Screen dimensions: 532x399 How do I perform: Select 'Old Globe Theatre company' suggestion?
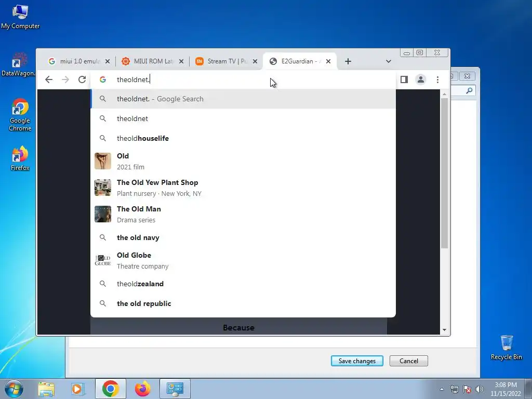click(x=243, y=260)
